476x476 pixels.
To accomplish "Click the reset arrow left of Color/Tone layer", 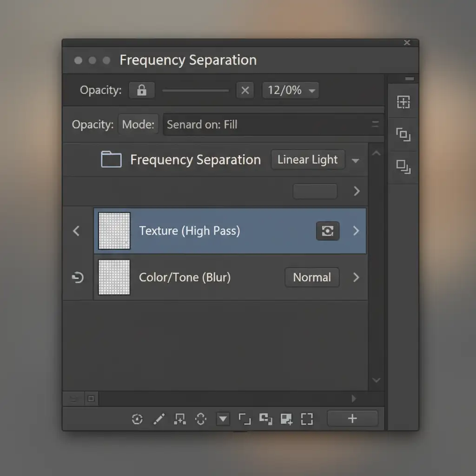I will point(78,278).
